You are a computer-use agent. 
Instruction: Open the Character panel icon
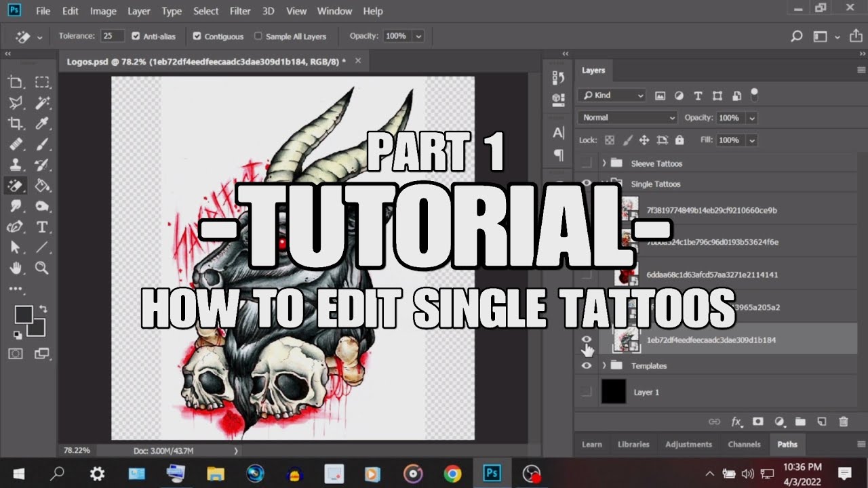tap(559, 133)
